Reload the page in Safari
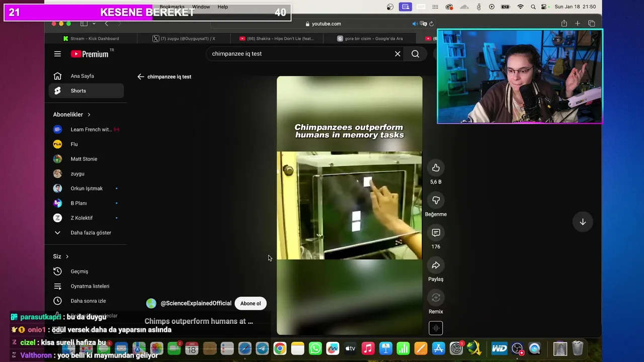The image size is (644, 362). pyautogui.click(x=431, y=24)
